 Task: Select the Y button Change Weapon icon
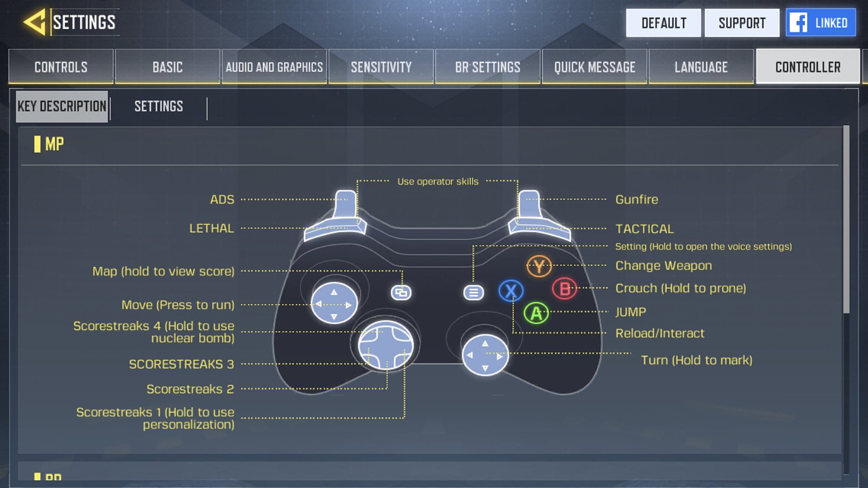click(538, 266)
